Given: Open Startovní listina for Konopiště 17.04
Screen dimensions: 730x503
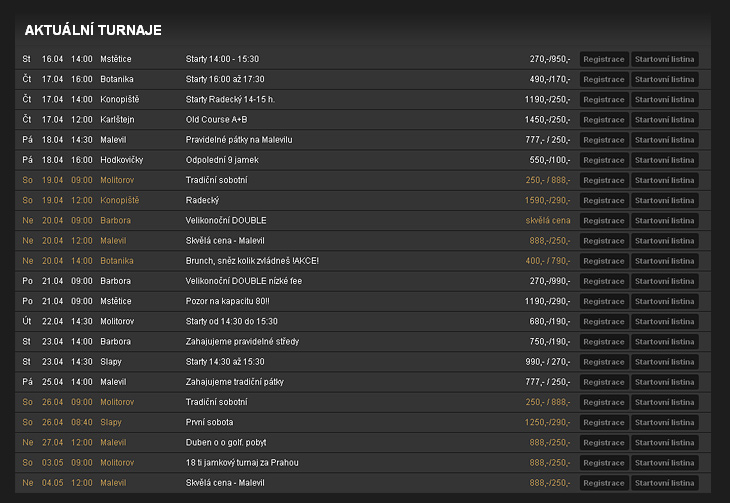Looking at the screenshot, I should tap(664, 100).
